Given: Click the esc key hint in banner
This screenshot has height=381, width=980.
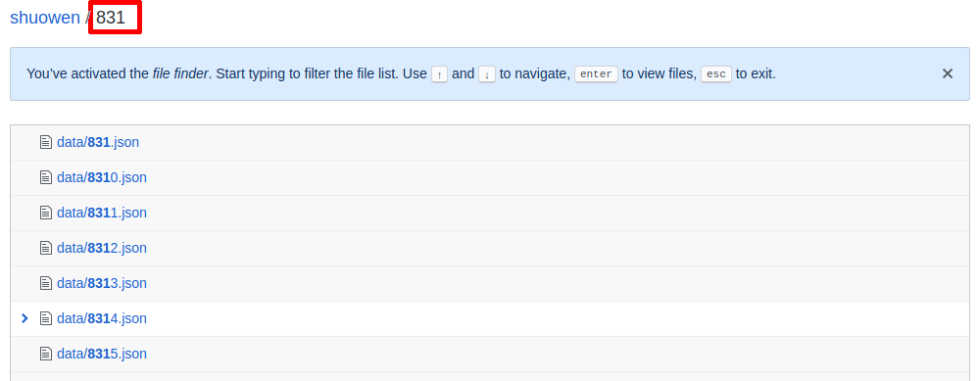Looking at the screenshot, I should pyautogui.click(x=716, y=73).
